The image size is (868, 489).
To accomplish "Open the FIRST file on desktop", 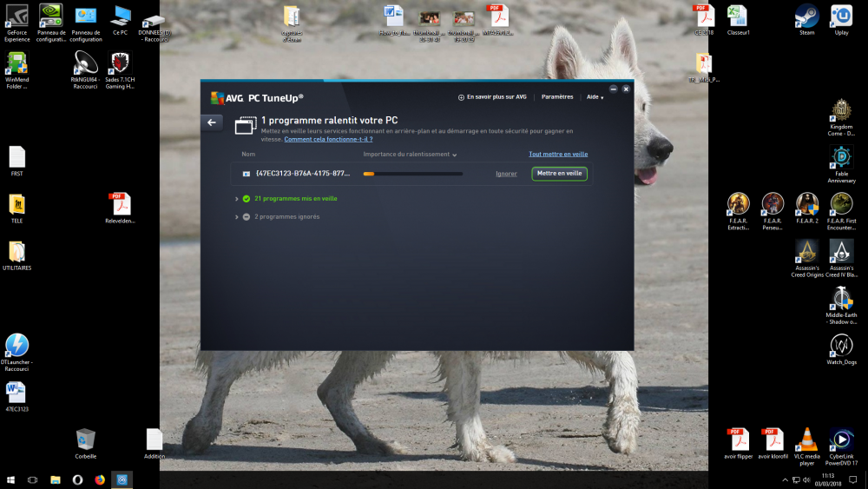I will pos(17,162).
